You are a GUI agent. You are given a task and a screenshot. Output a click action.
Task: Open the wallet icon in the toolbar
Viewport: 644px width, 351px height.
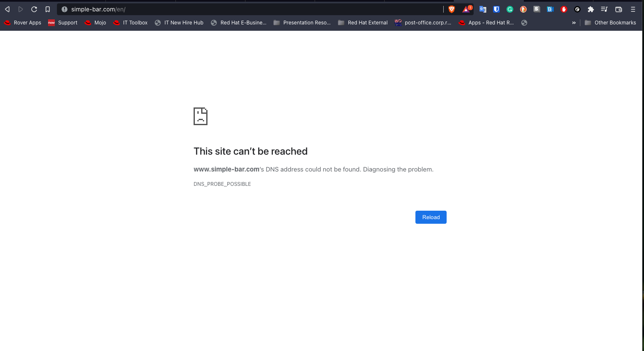tap(618, 9)
